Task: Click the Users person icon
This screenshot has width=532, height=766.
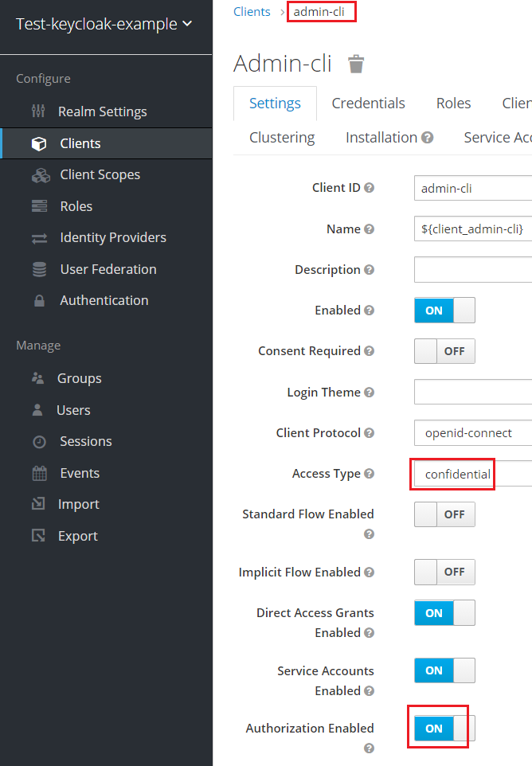Action: (37, 410)
